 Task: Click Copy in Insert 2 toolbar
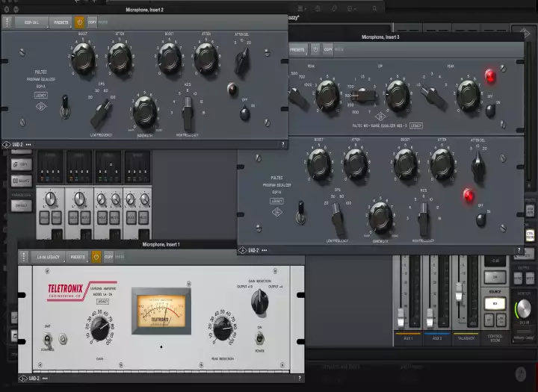click(x=92, y=22)
